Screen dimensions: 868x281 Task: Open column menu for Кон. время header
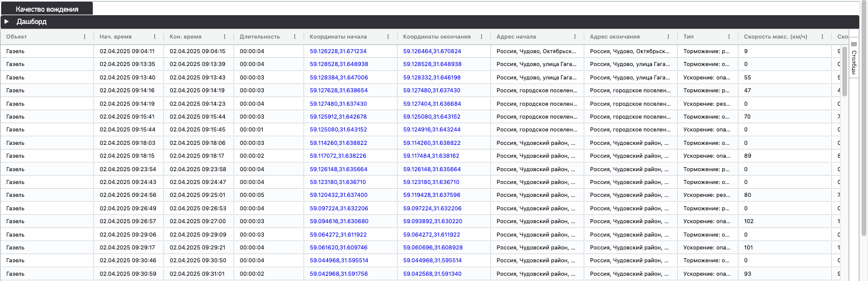click(x=225, y=37)
